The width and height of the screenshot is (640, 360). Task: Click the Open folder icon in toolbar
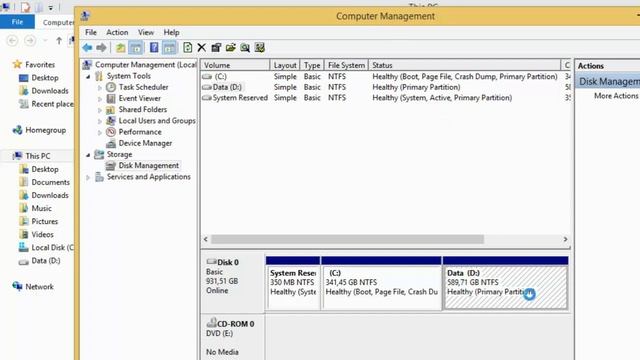pos(231,48)
